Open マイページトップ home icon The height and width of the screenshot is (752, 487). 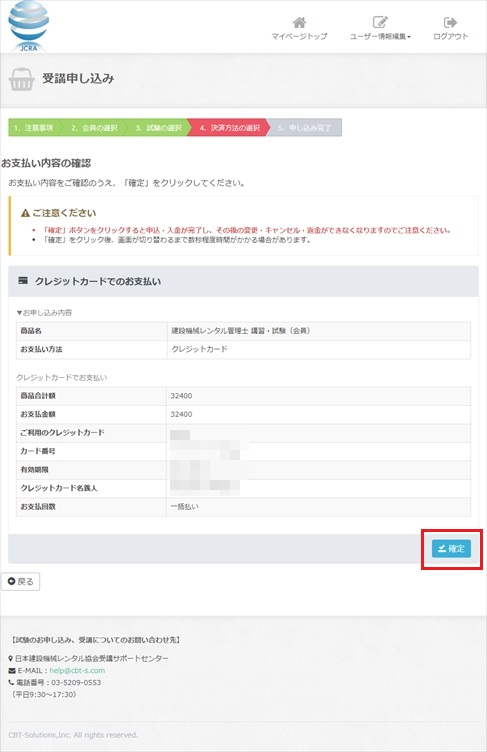click(x=299, y=22)
